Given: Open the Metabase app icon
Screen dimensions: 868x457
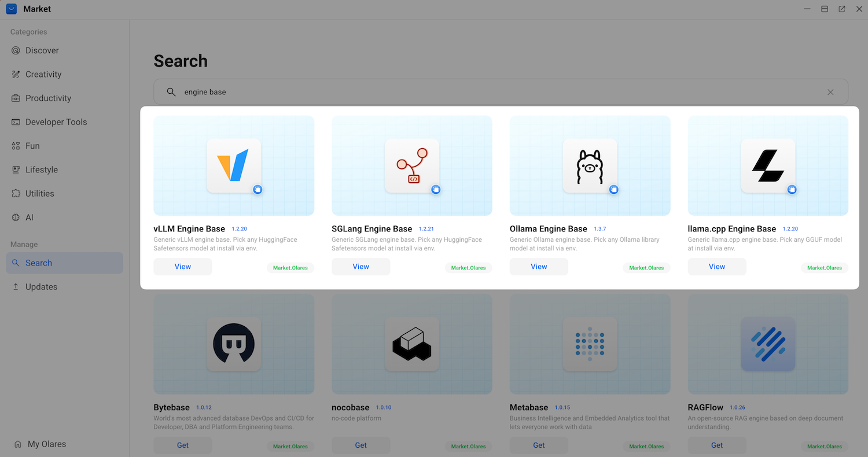Looking at the screenshot, I should 590,344.
